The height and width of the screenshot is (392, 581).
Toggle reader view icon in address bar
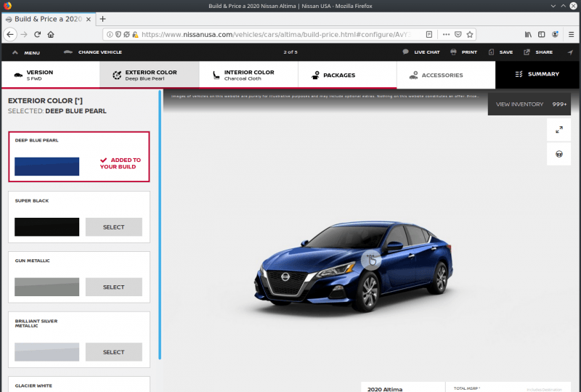point(429,34)
